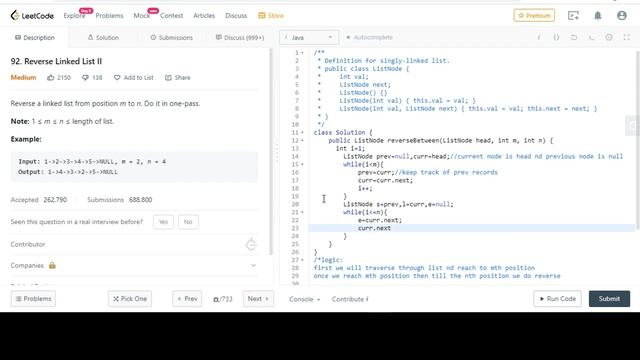
Task: Open user profile avatar menu
Action: [622, 16]
